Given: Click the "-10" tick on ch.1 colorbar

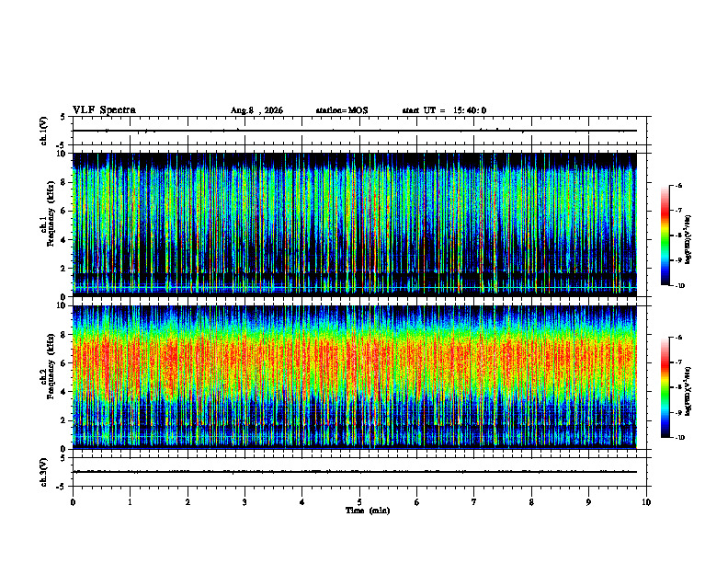Looking at the screenshot, I should (679, 286).
